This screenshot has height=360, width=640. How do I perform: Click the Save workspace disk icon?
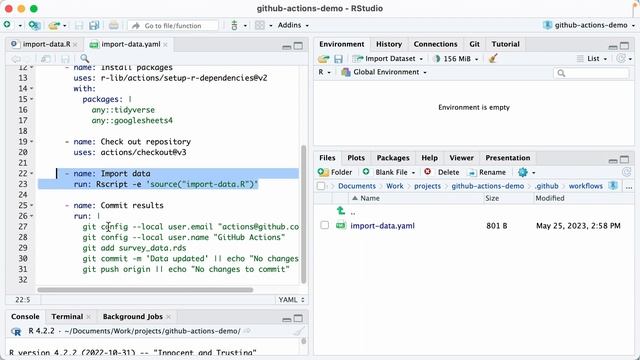[338, 59]
